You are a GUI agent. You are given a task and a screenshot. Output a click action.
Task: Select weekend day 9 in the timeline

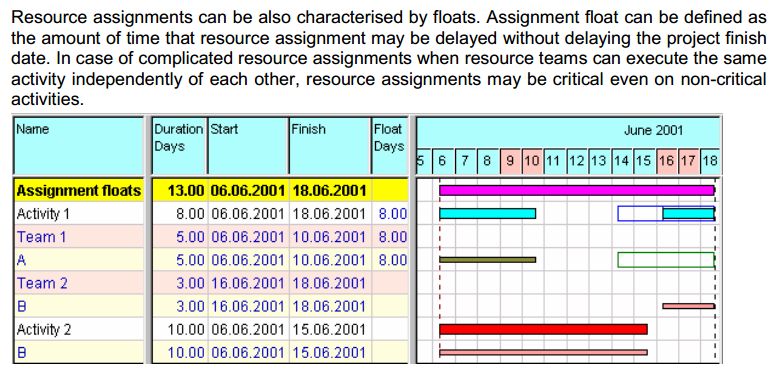pyautogui.click(x=510, y=161)
